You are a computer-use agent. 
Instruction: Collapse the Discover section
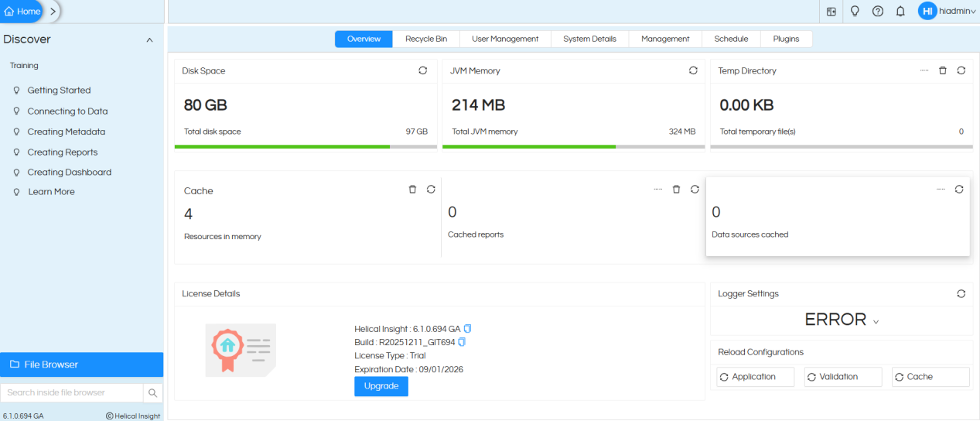click(x=149, y=40)
